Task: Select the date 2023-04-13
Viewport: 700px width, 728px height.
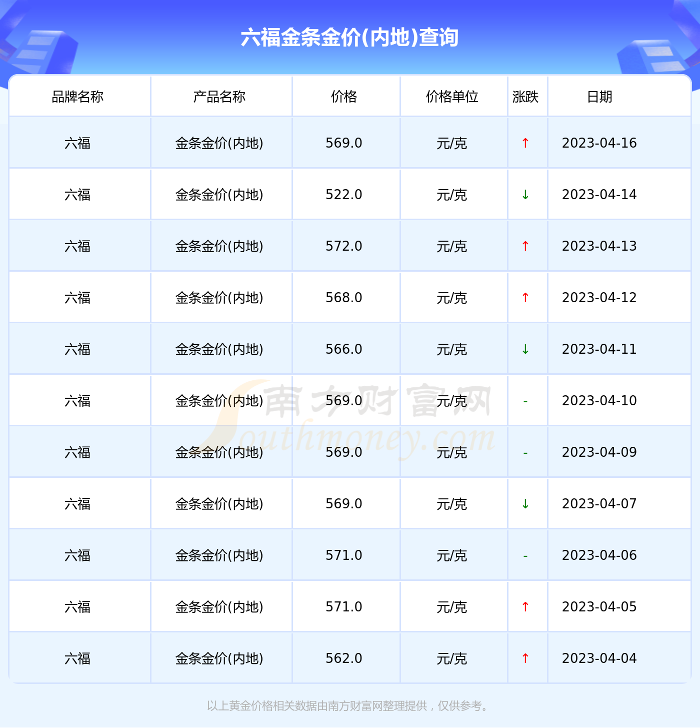Action: point(599,246)
